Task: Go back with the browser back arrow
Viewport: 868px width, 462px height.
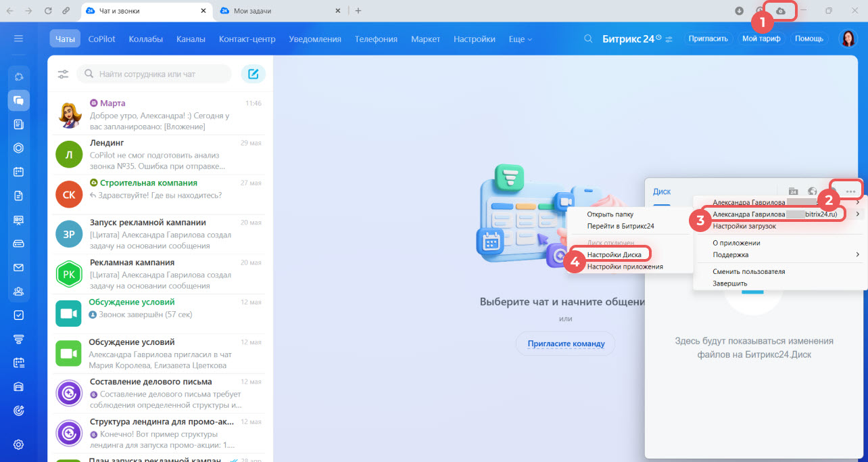Action: [x=9, y=11]
